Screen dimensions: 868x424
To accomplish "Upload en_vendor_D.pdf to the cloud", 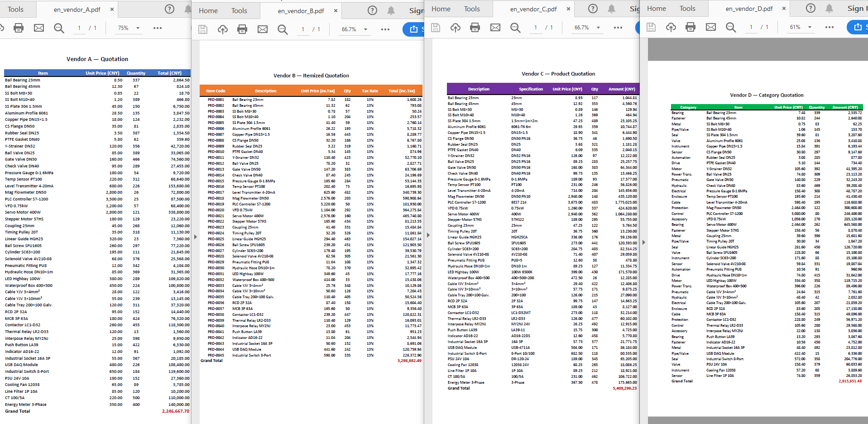I will tap(671, 27).
